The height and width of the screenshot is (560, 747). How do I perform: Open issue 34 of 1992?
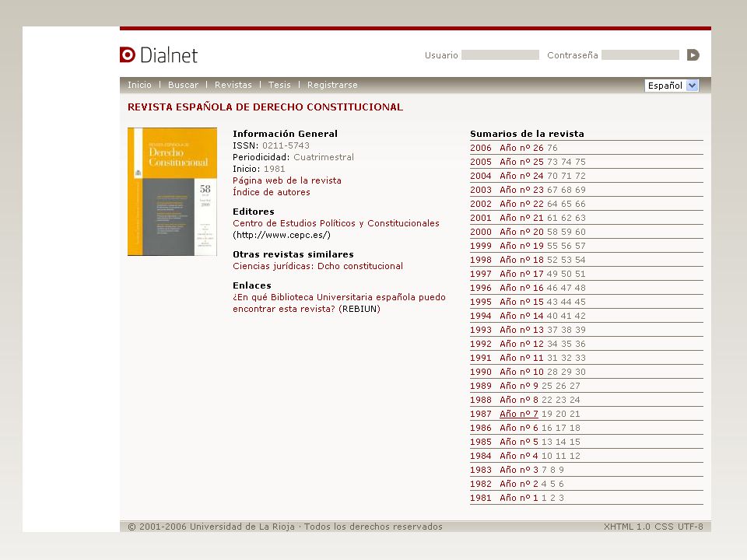click(x=552, y=344)
